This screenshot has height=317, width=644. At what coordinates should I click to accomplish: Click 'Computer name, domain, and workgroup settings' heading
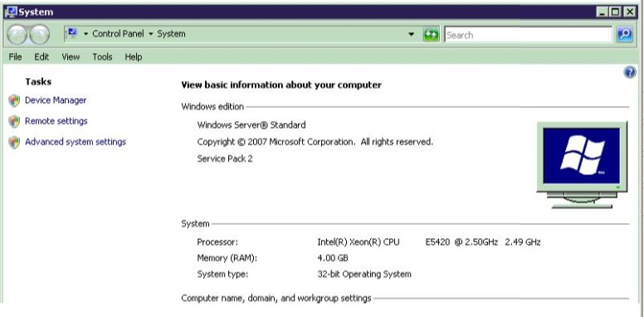[276, 298]
